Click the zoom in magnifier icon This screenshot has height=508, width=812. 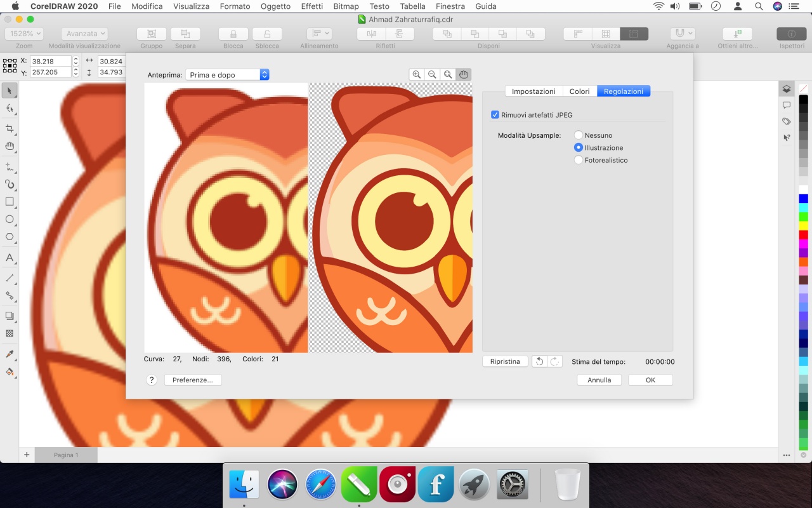click(417, 74)
